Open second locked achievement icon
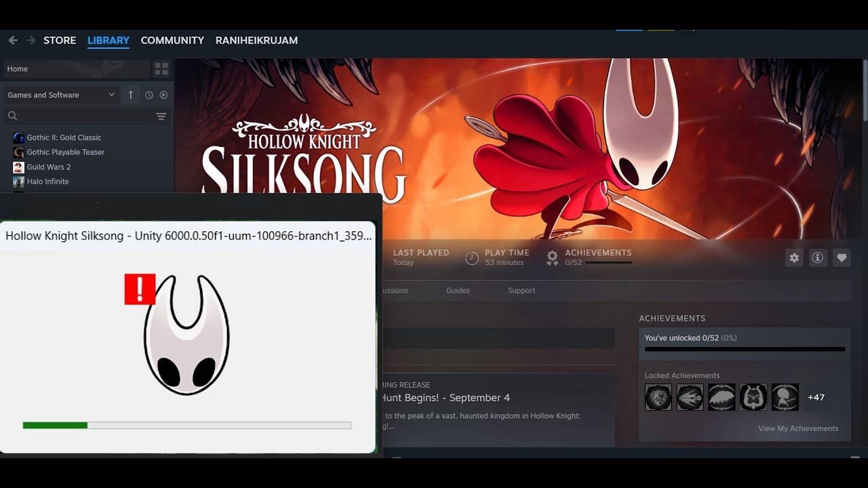The image size is (868, 488). click(690, 397)
